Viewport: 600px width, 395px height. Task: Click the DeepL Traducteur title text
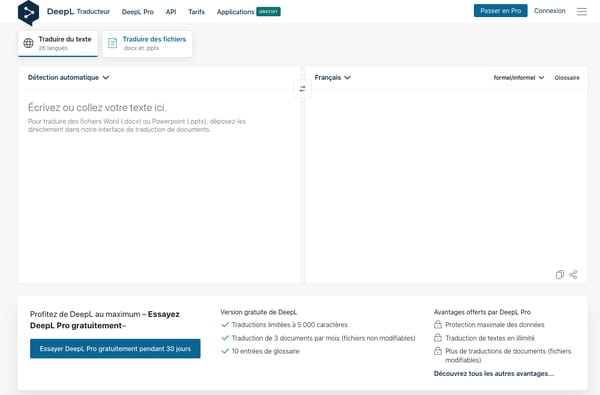tap(78, 11)
